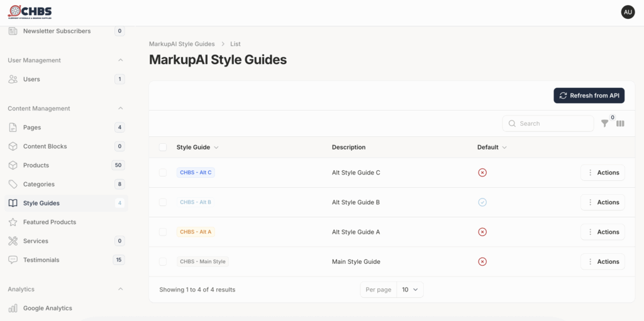The image size is (644, 321).
Task: Click the default checkmark for Alt Style Guide B
Action: (x=482, y=202)
